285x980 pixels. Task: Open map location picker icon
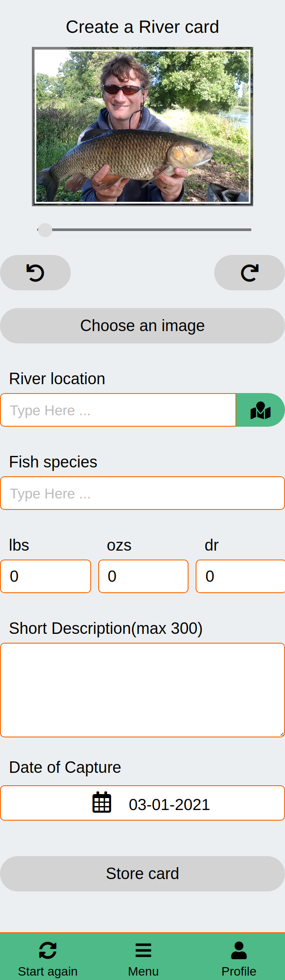260,410
